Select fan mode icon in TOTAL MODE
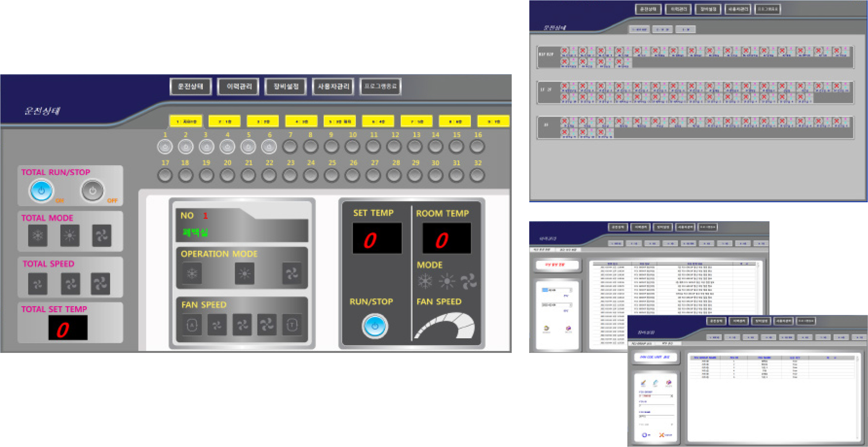The image size is (868, 447). (x=101, y=236)
